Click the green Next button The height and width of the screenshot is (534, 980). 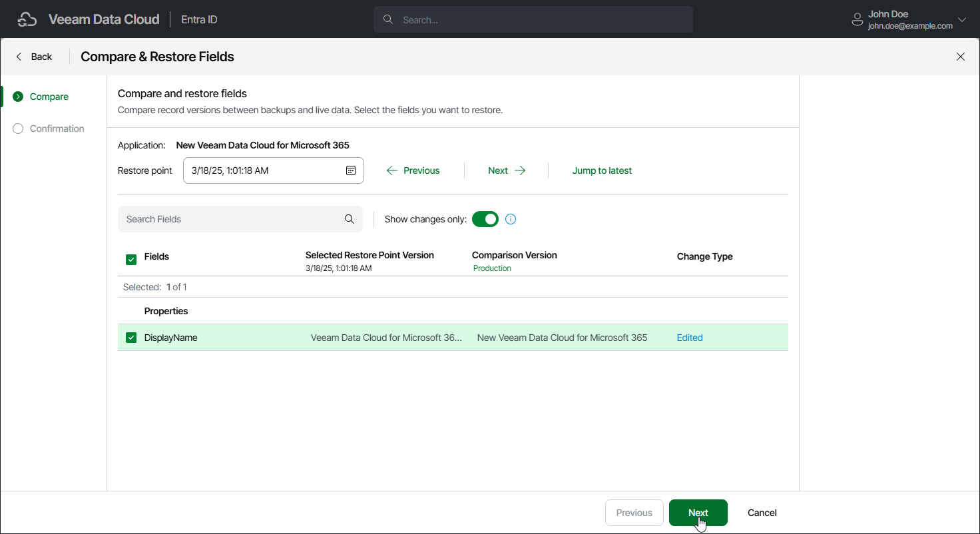tap(698, 513)
